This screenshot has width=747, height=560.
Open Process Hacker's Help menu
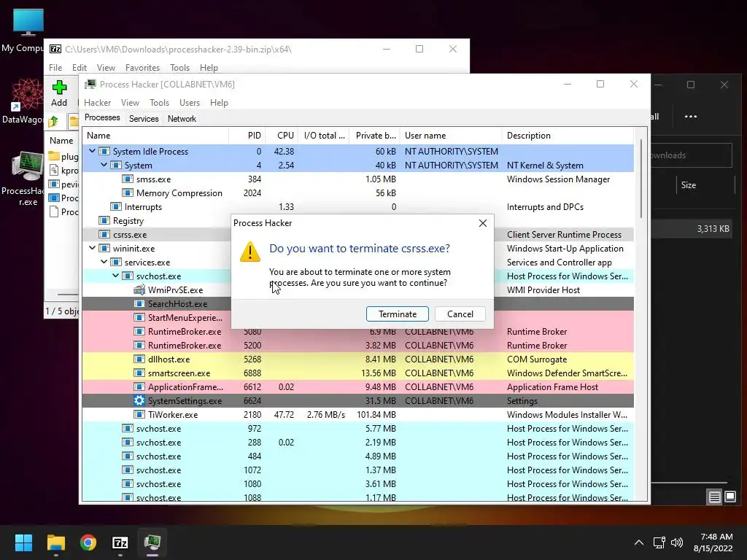coord(219,102)
